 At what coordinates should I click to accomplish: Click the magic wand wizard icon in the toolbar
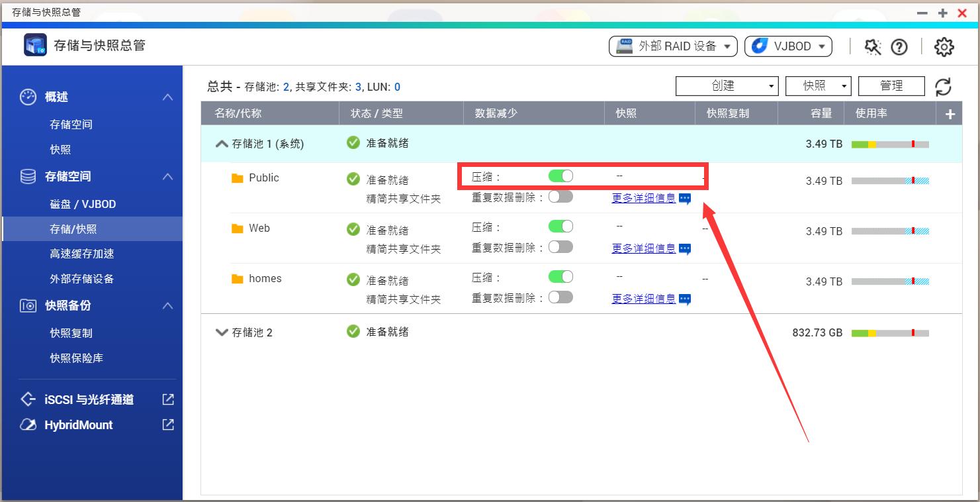pos(873,46)
